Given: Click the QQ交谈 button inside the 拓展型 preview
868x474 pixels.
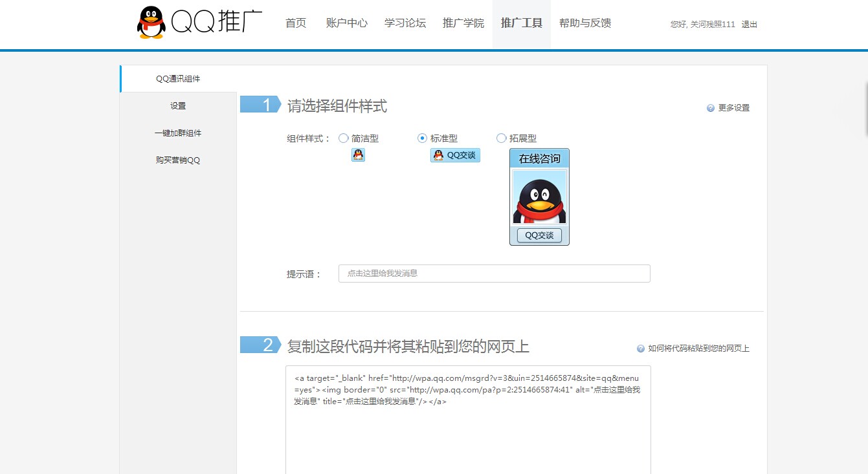Looking at the screenshot, I should click(539, 235).
